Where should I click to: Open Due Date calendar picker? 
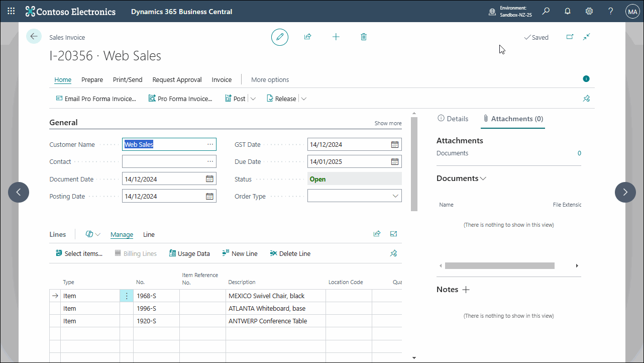tap(395, 162)
